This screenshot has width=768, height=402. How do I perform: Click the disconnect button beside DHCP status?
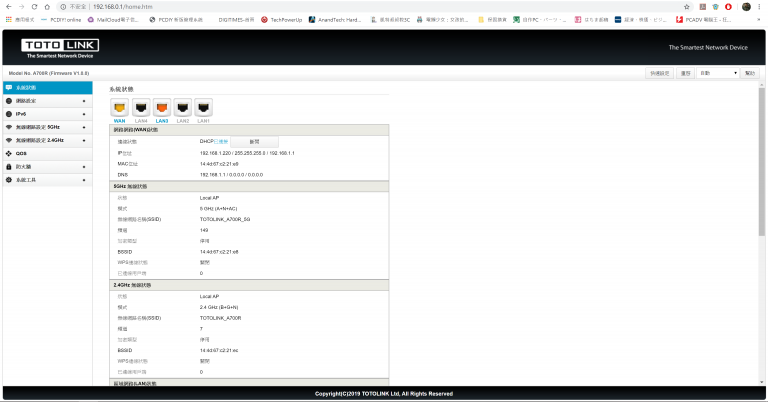pos(254,142)
